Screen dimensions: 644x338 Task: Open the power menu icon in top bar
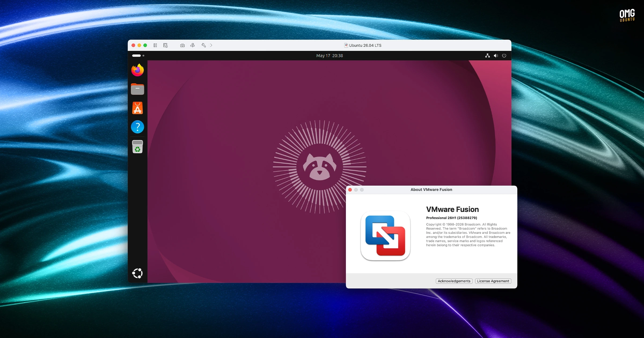pyautogui.click(x=504, y=56)
